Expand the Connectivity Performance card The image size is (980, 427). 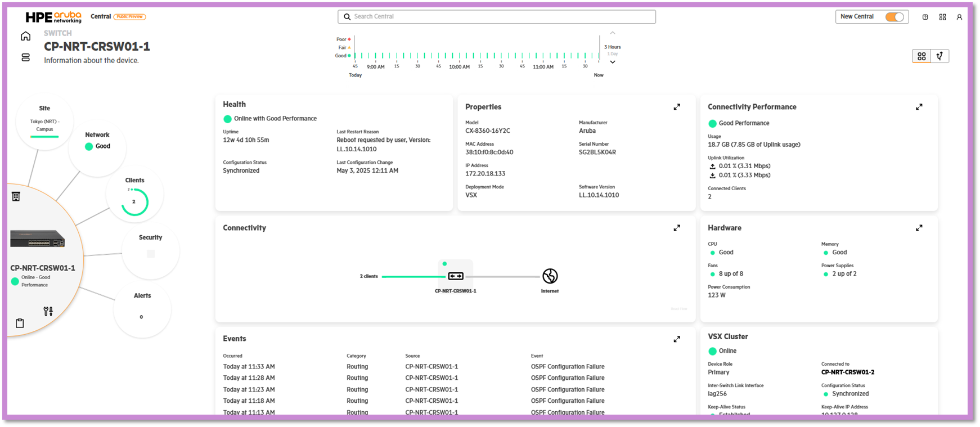919,107
